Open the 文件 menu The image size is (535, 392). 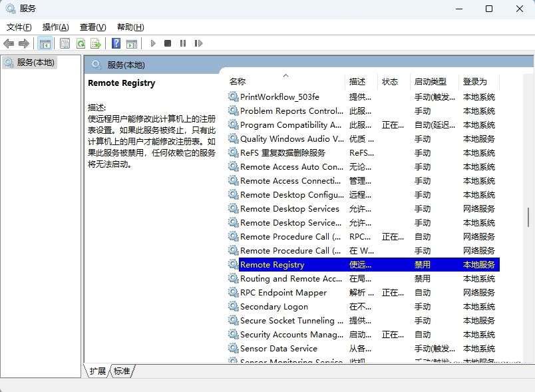17,27
